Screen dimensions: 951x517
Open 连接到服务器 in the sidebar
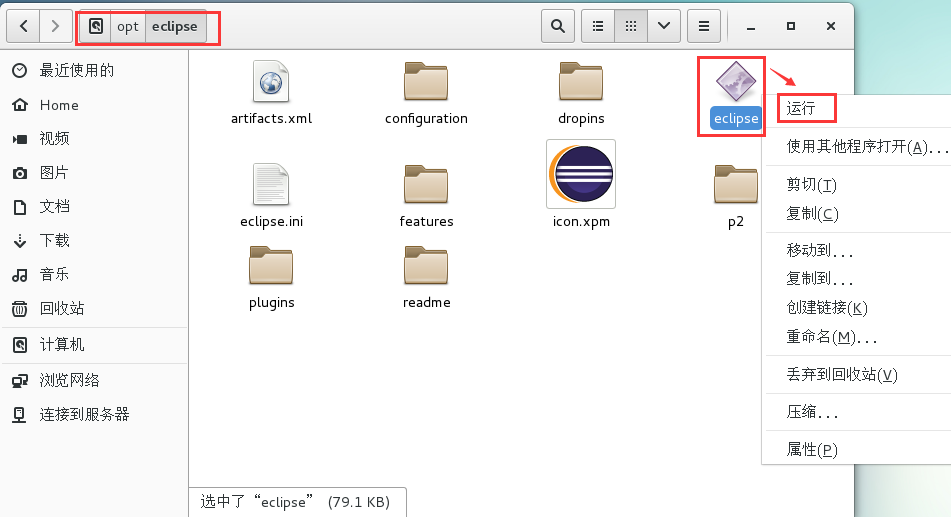tap(94, 414)
